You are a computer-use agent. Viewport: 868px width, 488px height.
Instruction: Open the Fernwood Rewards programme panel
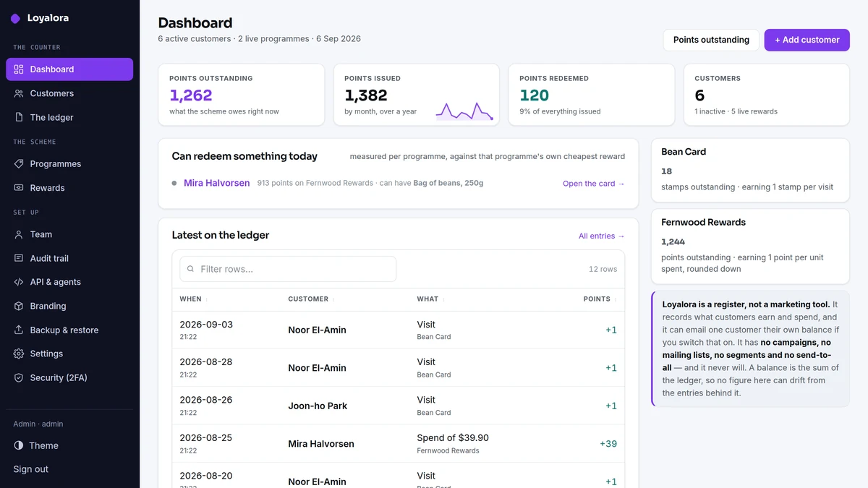click(751, 247)
